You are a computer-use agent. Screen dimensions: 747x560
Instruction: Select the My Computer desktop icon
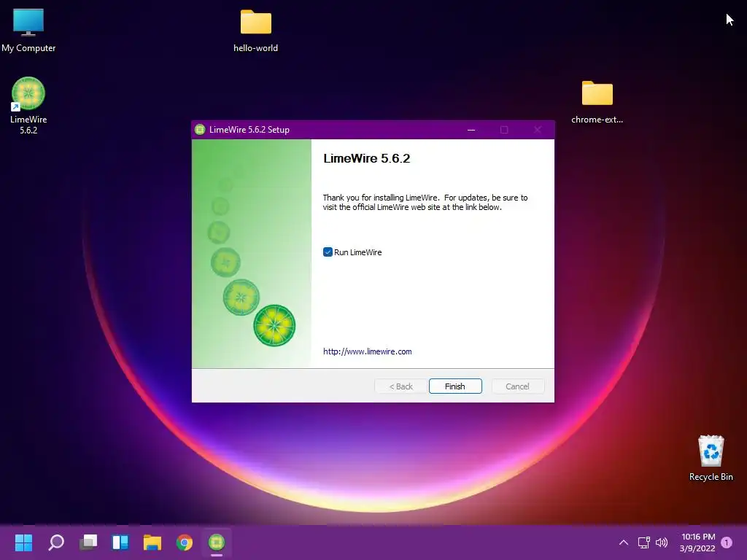coord(28,29)
